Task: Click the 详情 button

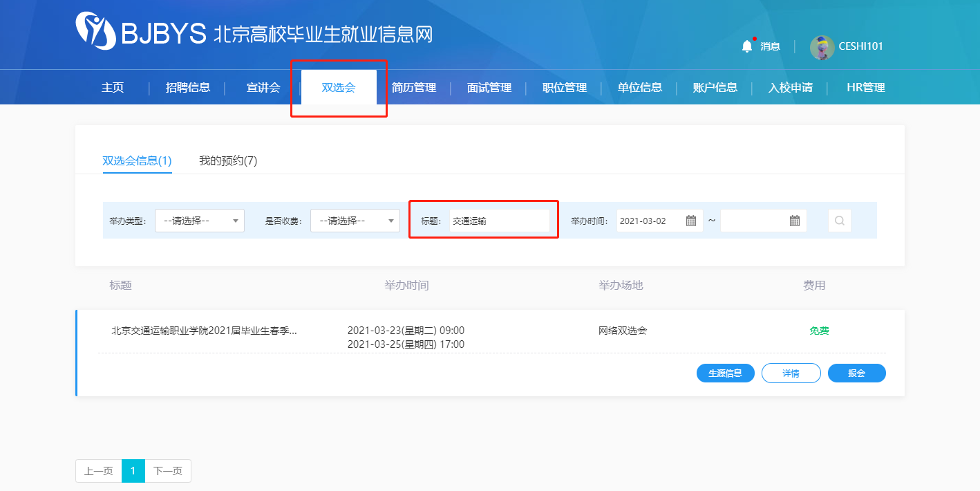Action: pos(791,373)
